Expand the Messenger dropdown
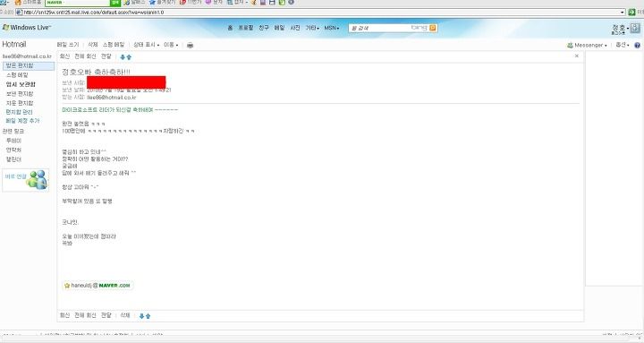This screenshot has width=644, height=343. (x=587, y=45)
